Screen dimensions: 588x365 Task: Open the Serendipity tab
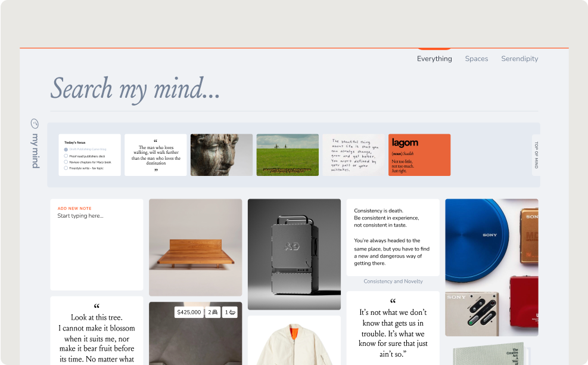tap(519, 58)
